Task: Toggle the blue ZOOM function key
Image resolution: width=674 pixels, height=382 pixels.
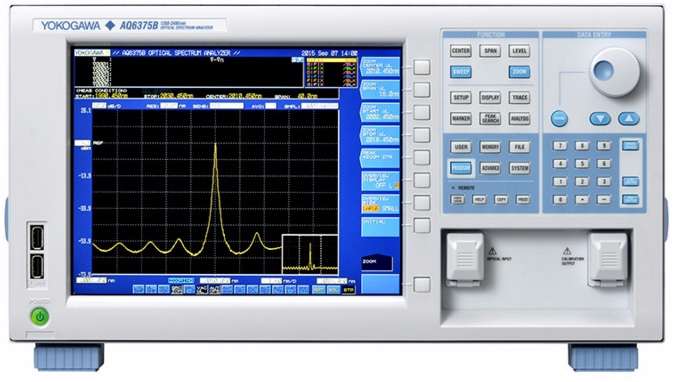Action: pyautogui.click(x=519, y=72)
